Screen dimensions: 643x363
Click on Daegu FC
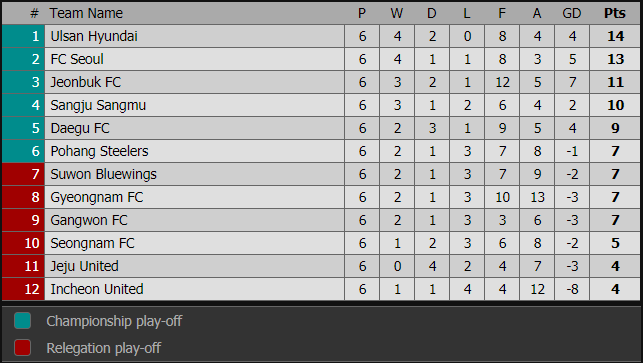(x=80, y=128)
